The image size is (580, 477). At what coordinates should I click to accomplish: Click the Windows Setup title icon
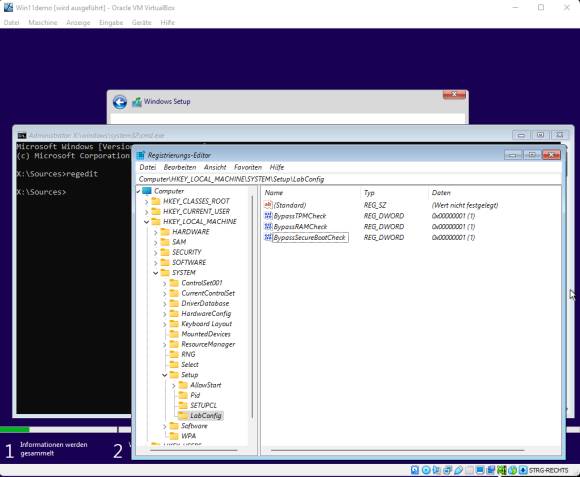pos(137,102)
